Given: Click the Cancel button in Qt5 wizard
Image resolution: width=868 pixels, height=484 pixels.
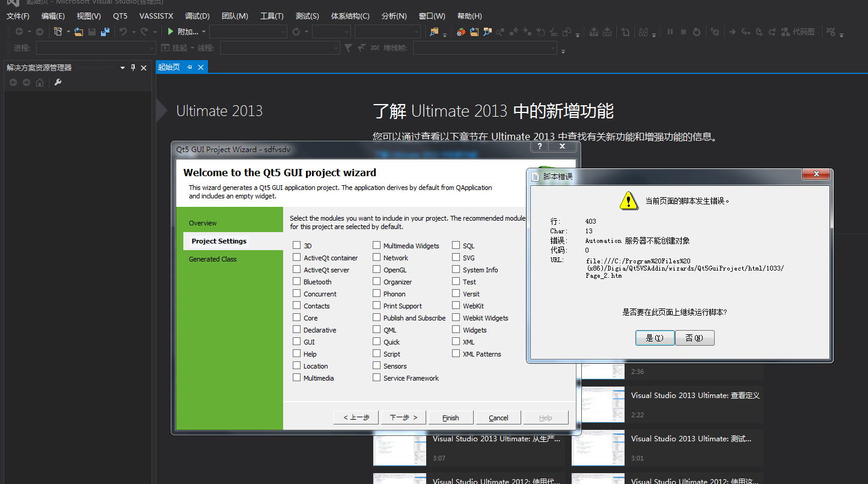Looking at the screenshot, I should tap(498, 418).
